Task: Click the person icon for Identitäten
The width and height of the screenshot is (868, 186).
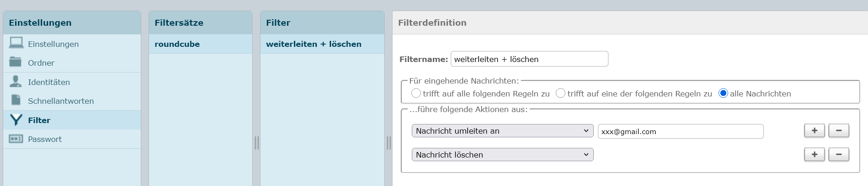Action: [x=16, y=81]
